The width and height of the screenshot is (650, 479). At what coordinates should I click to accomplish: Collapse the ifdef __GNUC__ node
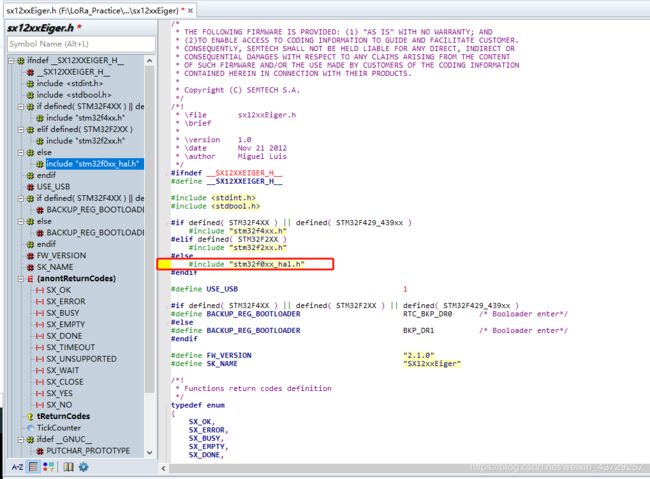21,439
